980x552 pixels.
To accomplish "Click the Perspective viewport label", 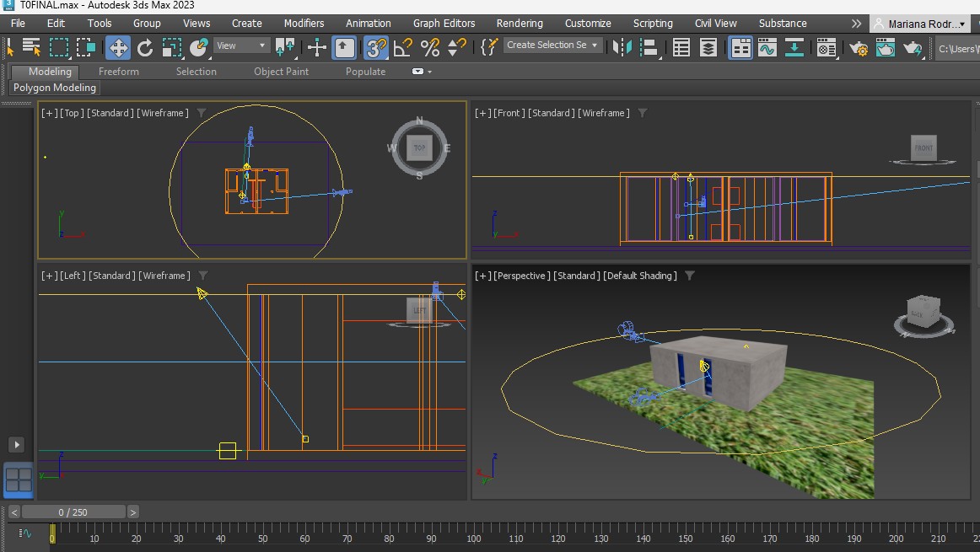I will click(522, 276).
